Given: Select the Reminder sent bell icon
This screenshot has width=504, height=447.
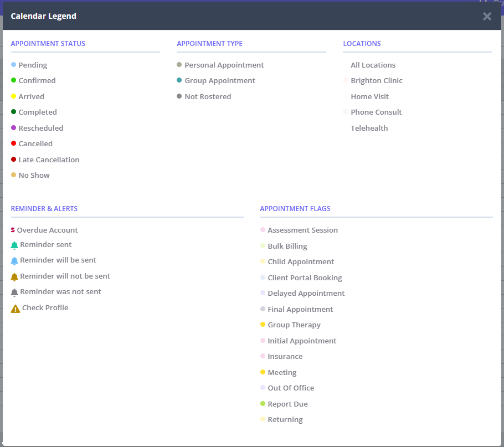Looking at the screenshot, I should pyautogui.click(x=14, y=244).
